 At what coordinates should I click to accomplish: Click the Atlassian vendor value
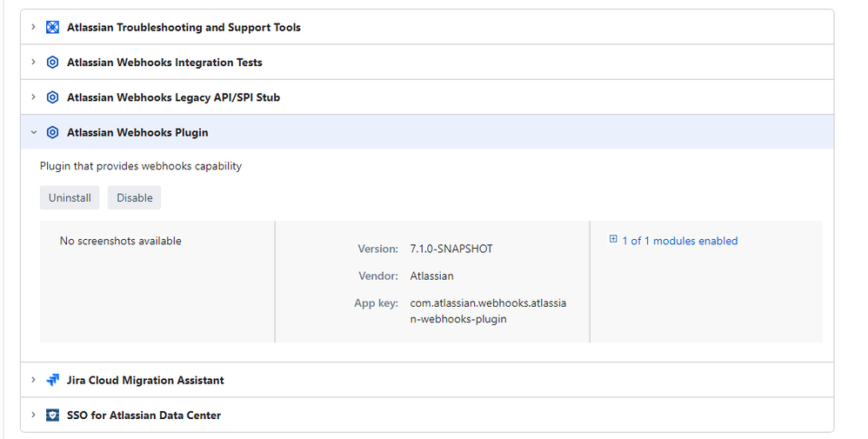(431, 276)
